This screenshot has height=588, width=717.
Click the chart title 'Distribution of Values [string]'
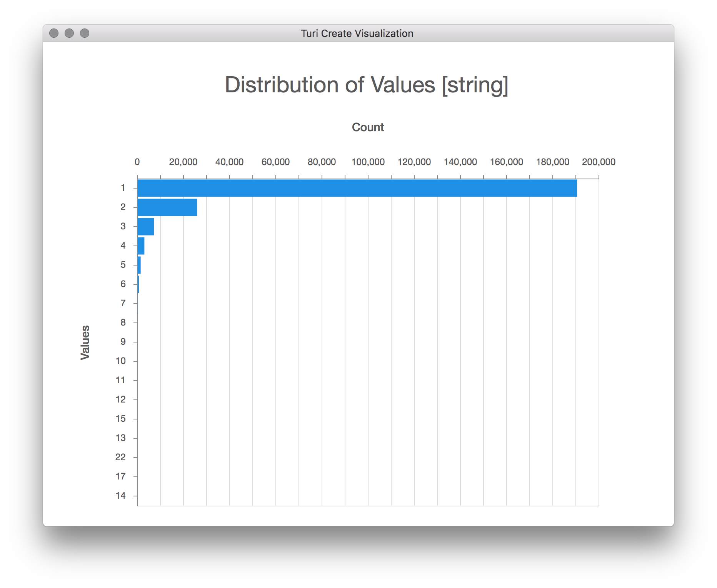coord(367,85)
